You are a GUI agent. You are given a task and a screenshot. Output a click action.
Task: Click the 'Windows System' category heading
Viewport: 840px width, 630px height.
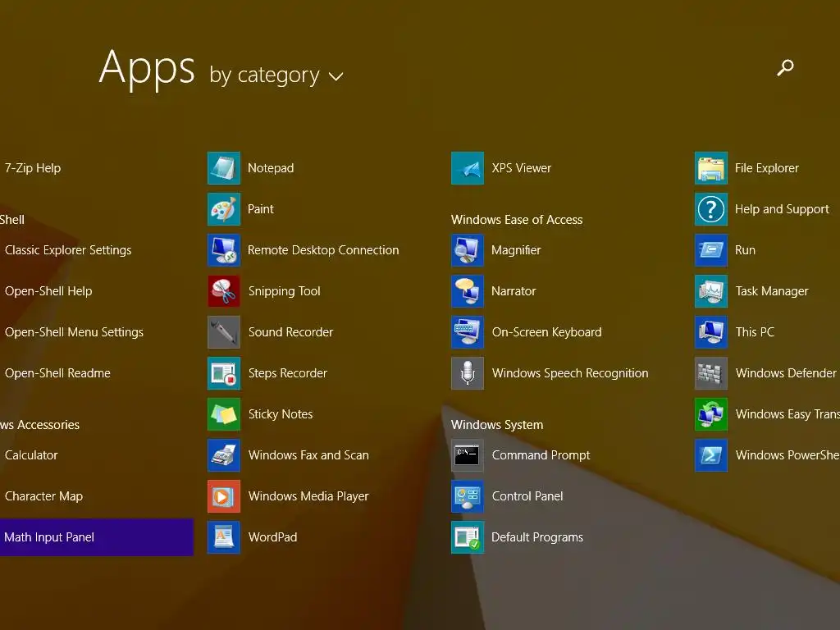coord(497,425)
